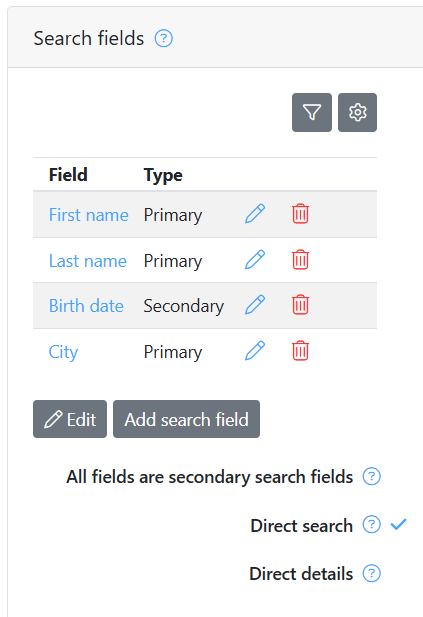Delete the City search field
423x617 pixels.
tap(300, 351)
